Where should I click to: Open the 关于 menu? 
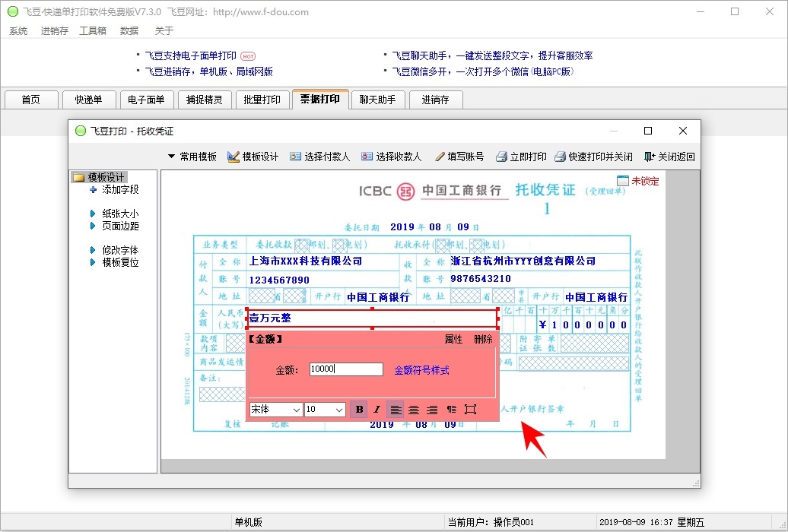(164, 31)
